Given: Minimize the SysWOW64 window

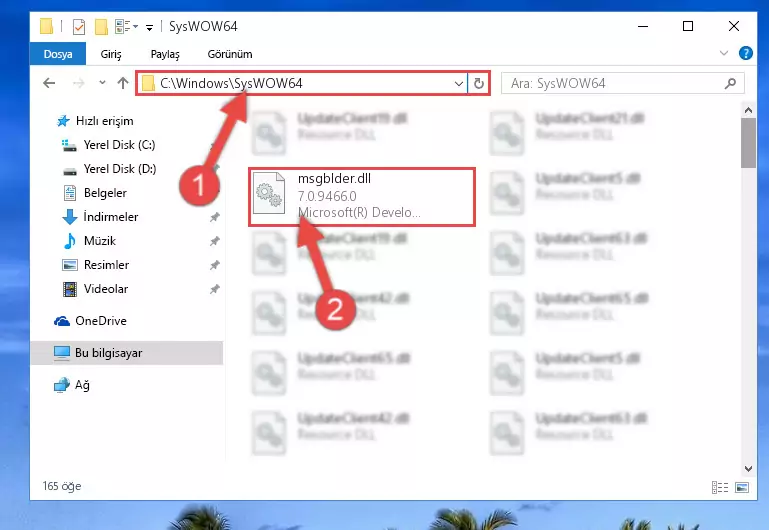Looking at the screenshot, I should (x=643, y=26).
